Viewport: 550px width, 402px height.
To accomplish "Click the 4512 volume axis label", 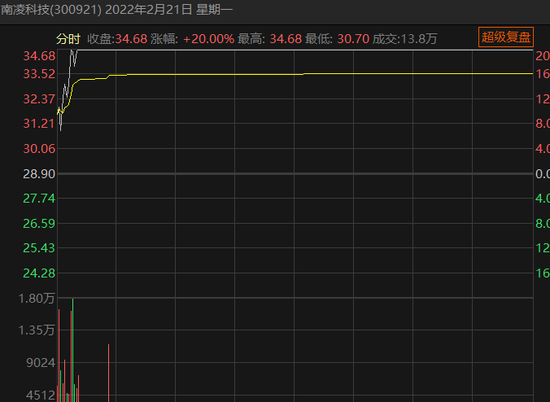I will click(41, 396).
